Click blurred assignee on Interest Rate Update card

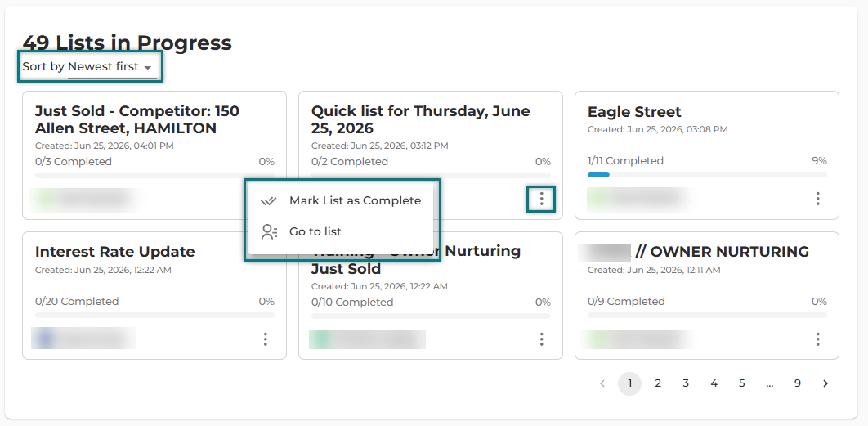pyautogui.click(x=83, y=338)
